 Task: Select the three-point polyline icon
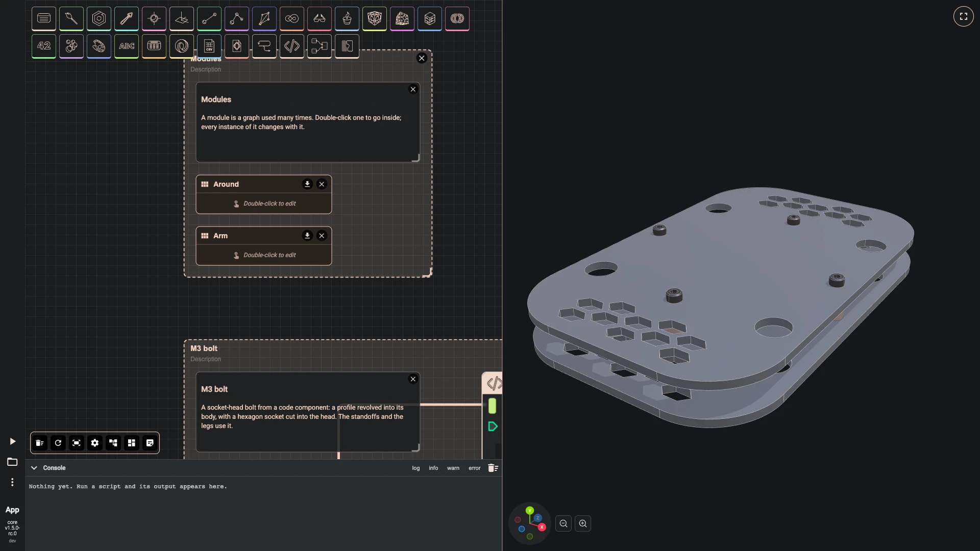(237, 19)
